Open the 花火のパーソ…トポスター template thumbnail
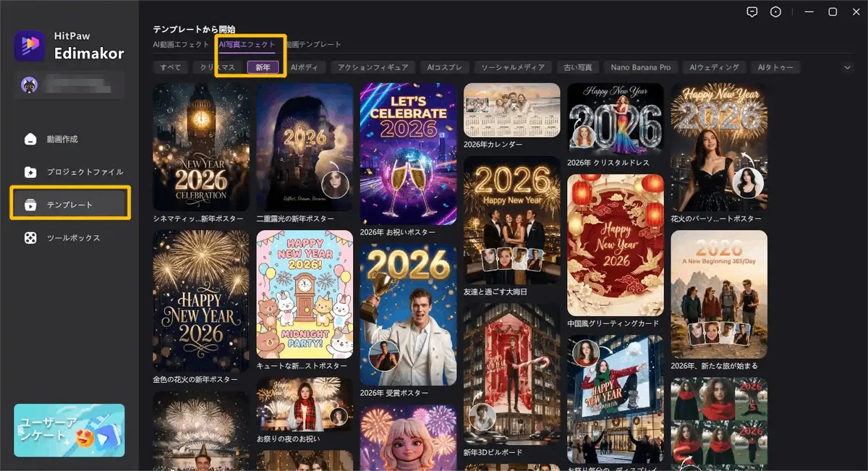Viewport: 868px width, 471px height. click(x=719, y=147)
